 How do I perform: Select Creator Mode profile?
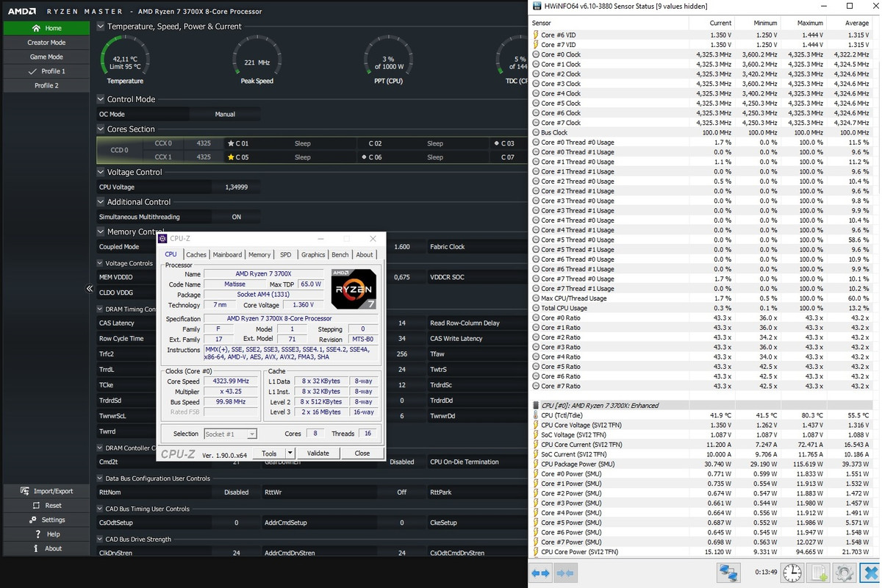46,43
